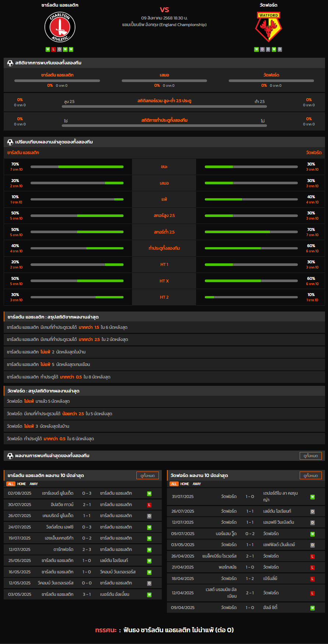Click the soccer ball icon beside ผลงานการพบกันล่าสุดของทั้งสองทีม

pos(10,456)
